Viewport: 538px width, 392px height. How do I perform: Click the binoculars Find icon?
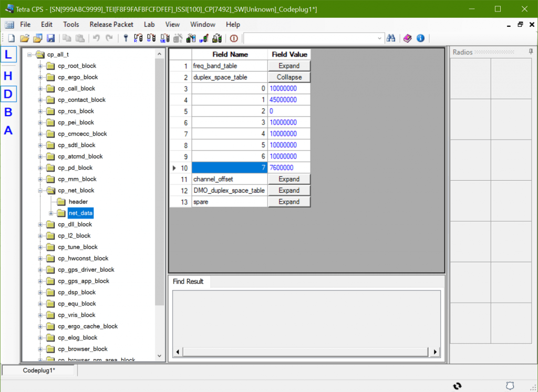pos(391,38)
